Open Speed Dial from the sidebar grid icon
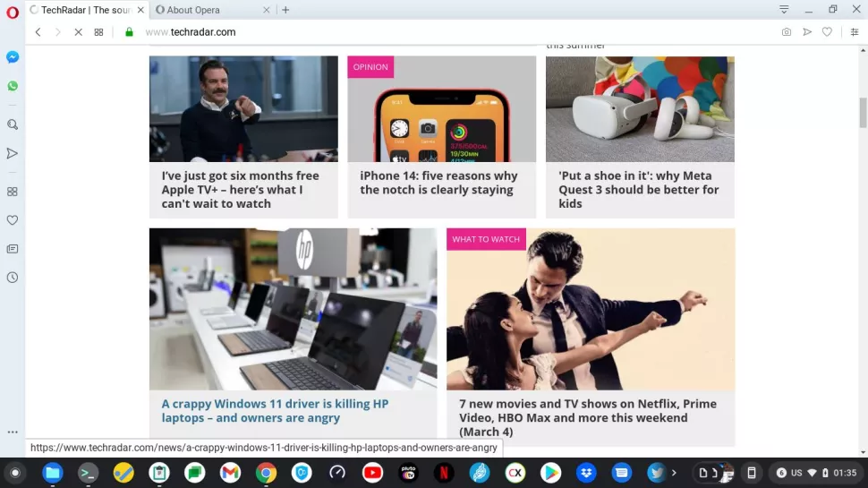The image size is (868, 488). 13,192
